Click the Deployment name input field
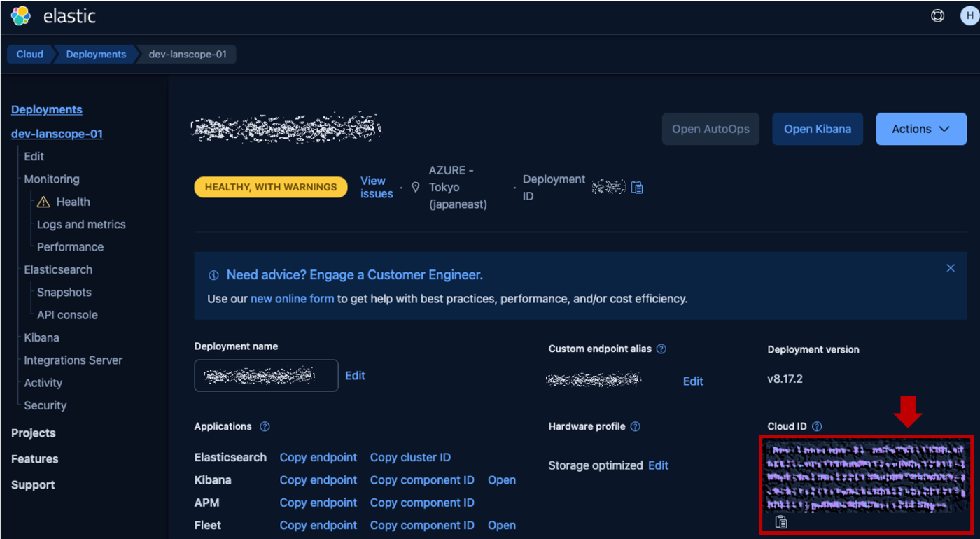This screenshot has height=539, width=980. coord(266,376)
